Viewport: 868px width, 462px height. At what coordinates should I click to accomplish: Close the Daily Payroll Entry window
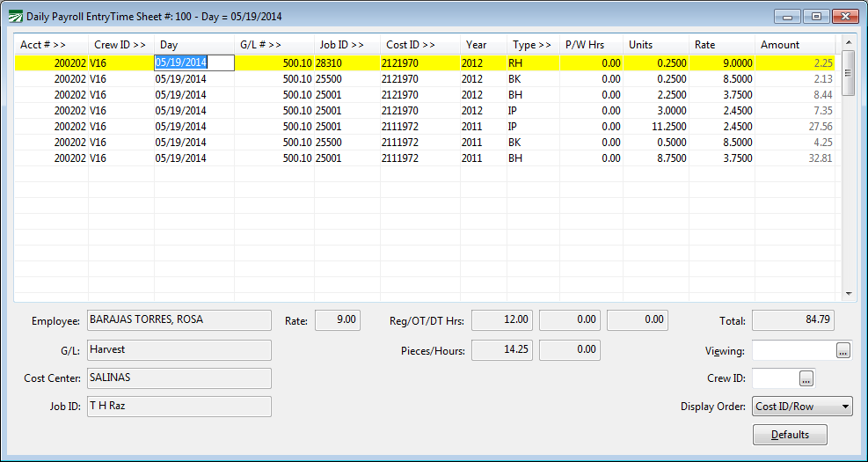pyautogui.click(x=845, y=16)
